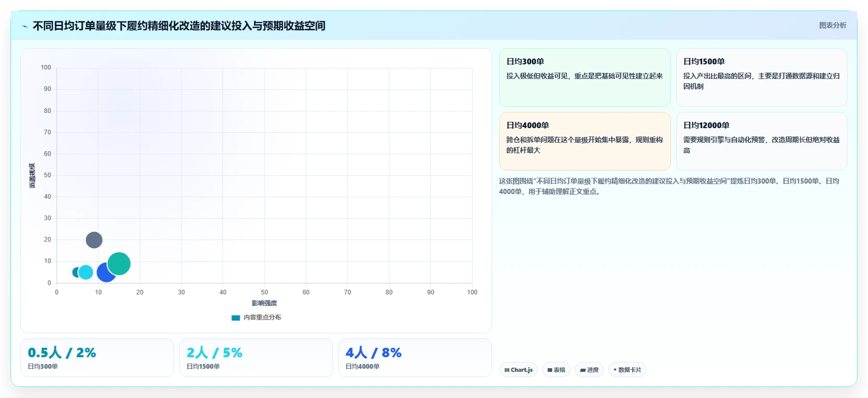Click the text about 跨仓和拆单问题
The width and height of the screenshot is (868, 398).
[x=584, y=145]
